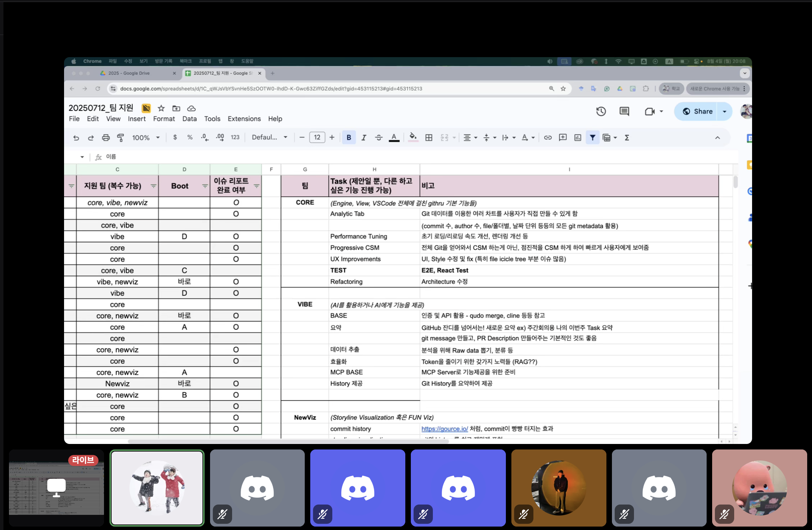
Task: Click the live screen share thumbnail
Action: pyautogui.click(x=56, y=487)
